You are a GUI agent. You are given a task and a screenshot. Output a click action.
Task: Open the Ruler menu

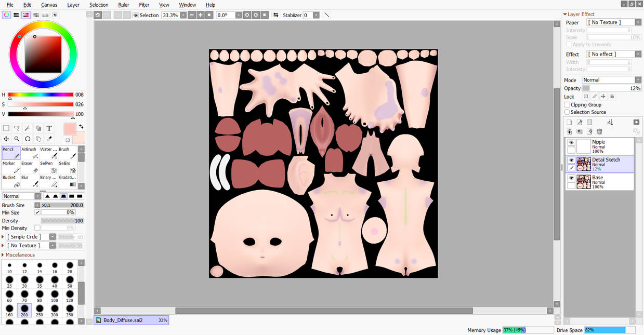pos(124,5)
